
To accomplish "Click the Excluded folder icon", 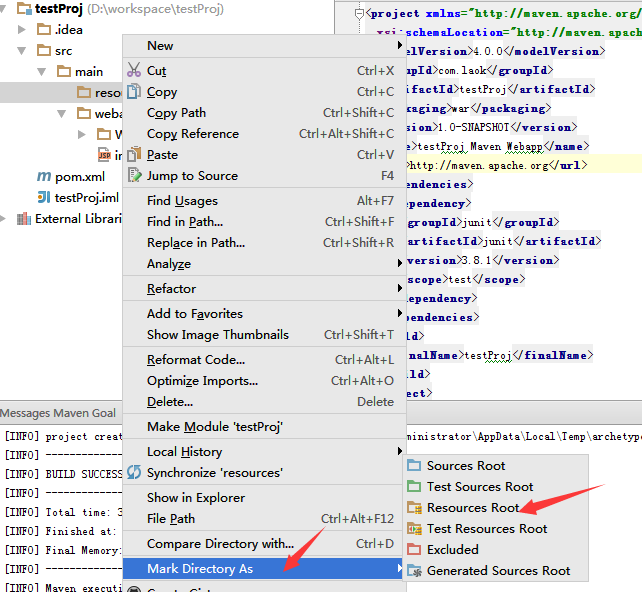I will pos(414,549).
